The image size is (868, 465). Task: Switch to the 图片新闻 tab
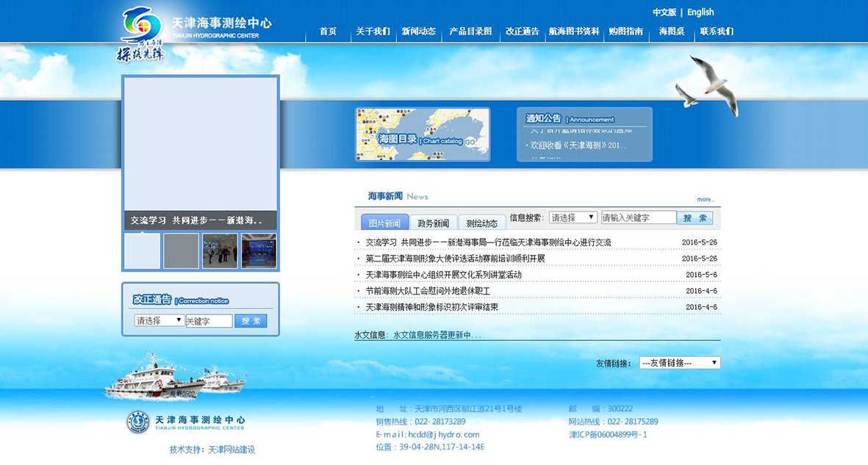pyautogui.click(x=384, y=223)
